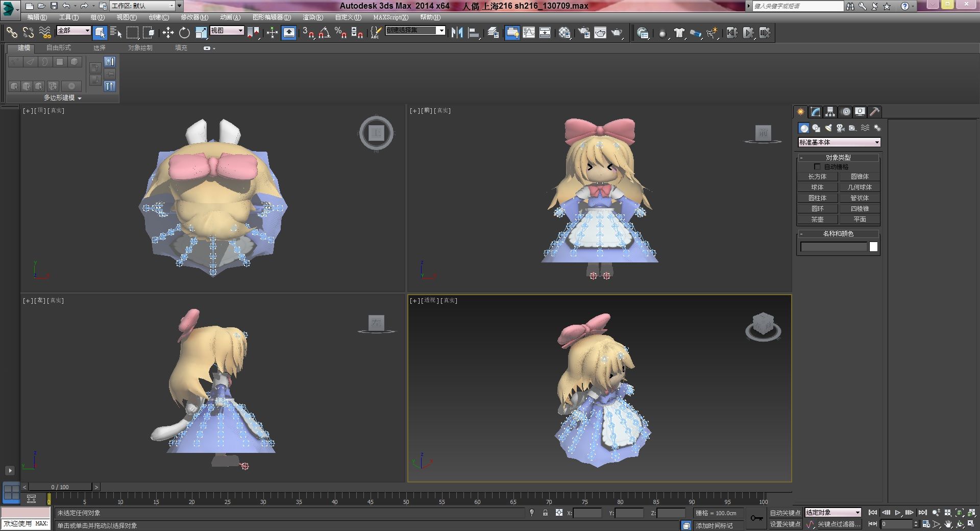
Task: Expand the 多边形建模 panel arrow
Action: click(80, 98)
